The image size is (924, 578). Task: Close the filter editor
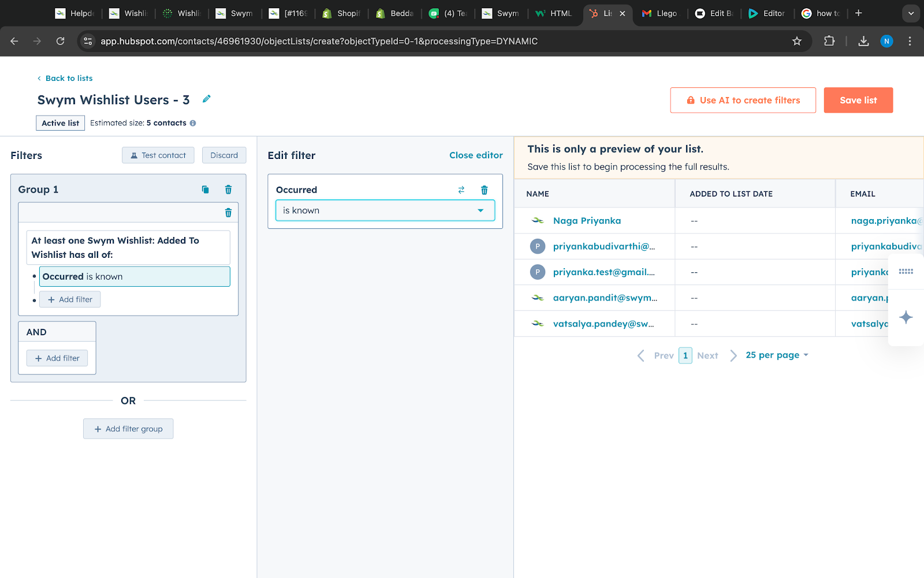476,155
